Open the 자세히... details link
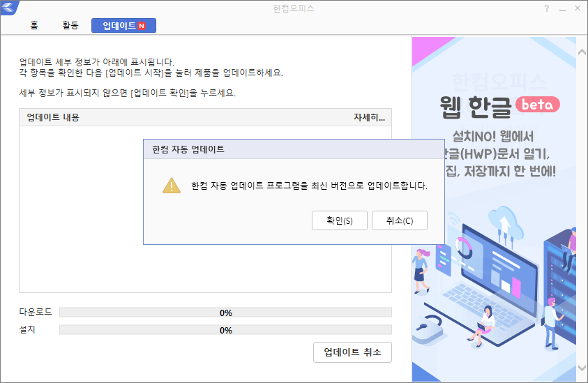588x383 pixels. click(369, 117)
